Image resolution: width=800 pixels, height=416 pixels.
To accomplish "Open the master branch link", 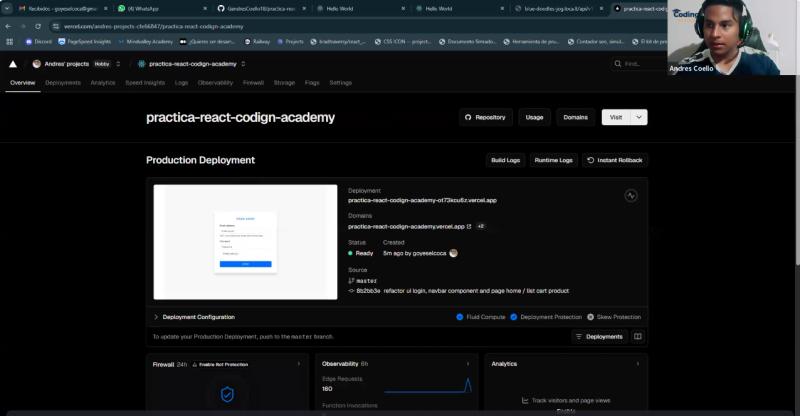I will tap(363, 281).
